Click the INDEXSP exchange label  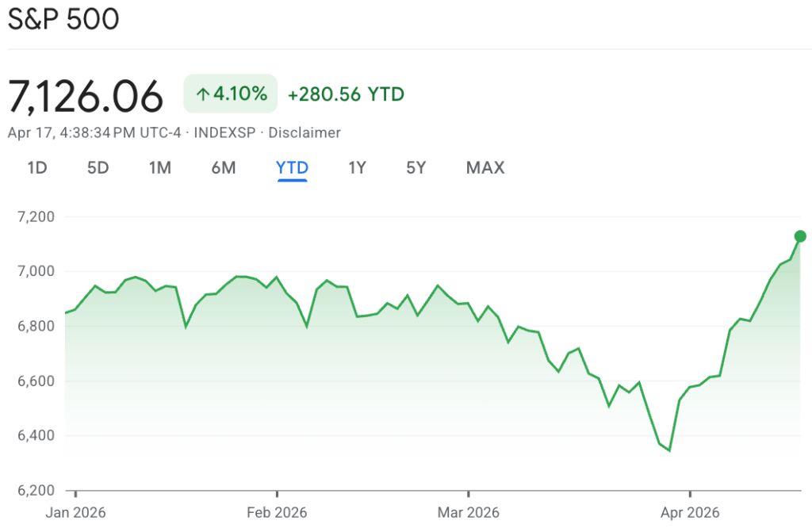226,132
